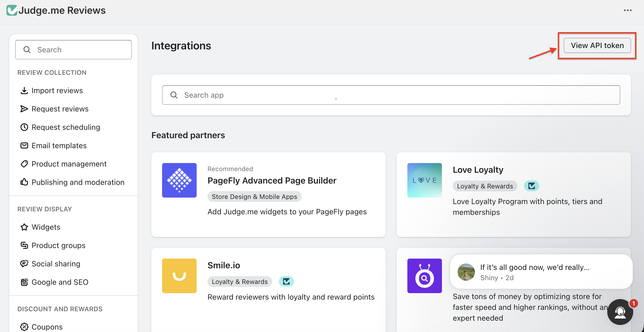Click the Smile.io yellow logo
This screenshot has width=644, height=332.
click(179, 276)
